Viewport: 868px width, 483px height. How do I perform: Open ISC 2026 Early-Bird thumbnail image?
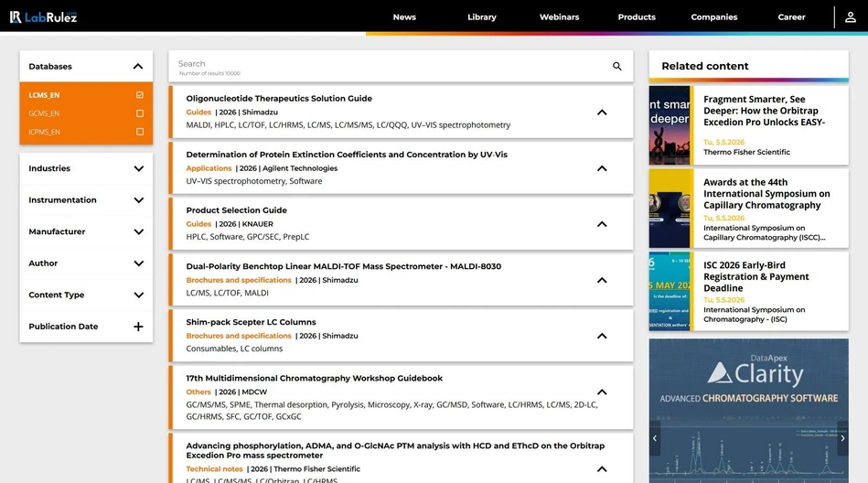click(670, 291)
